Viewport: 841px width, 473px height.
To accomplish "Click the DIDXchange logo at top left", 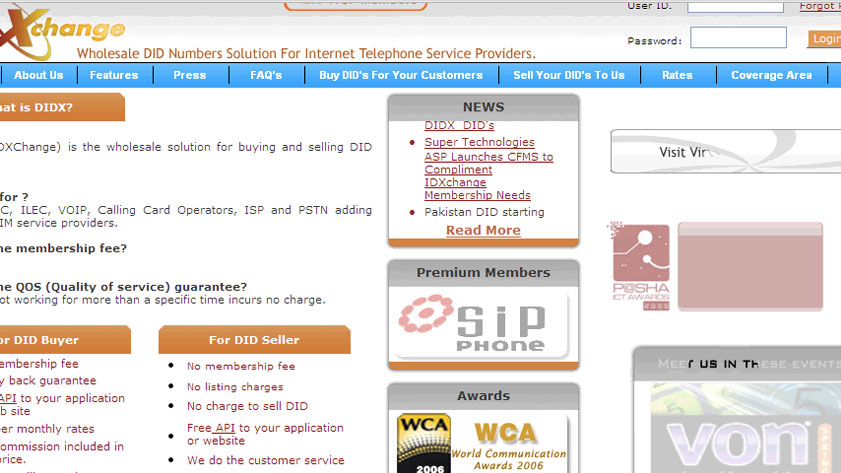I will [60, 32].
